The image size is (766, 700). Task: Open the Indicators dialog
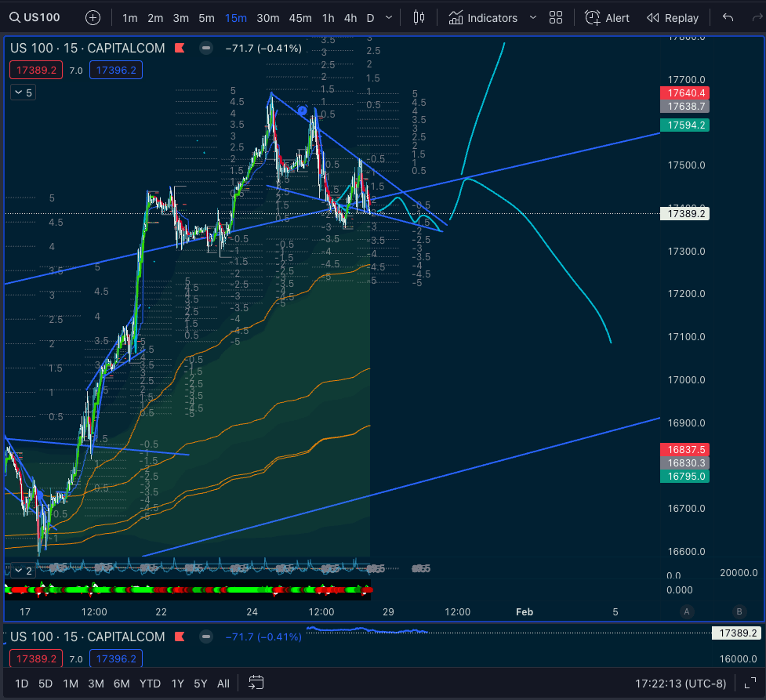pos(483,17)
